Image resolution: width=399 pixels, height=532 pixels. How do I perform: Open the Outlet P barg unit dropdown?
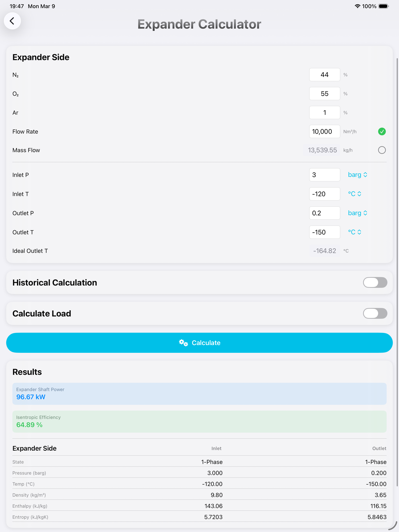357,213
